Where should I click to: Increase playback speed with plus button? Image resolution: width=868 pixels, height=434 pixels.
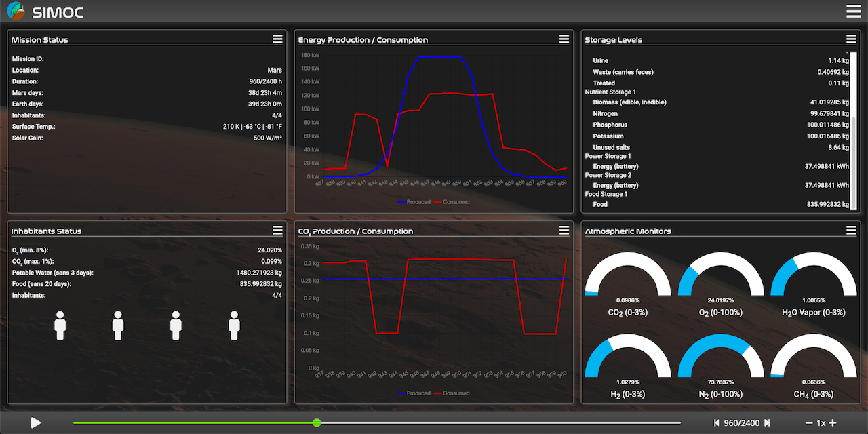[833, 423]
